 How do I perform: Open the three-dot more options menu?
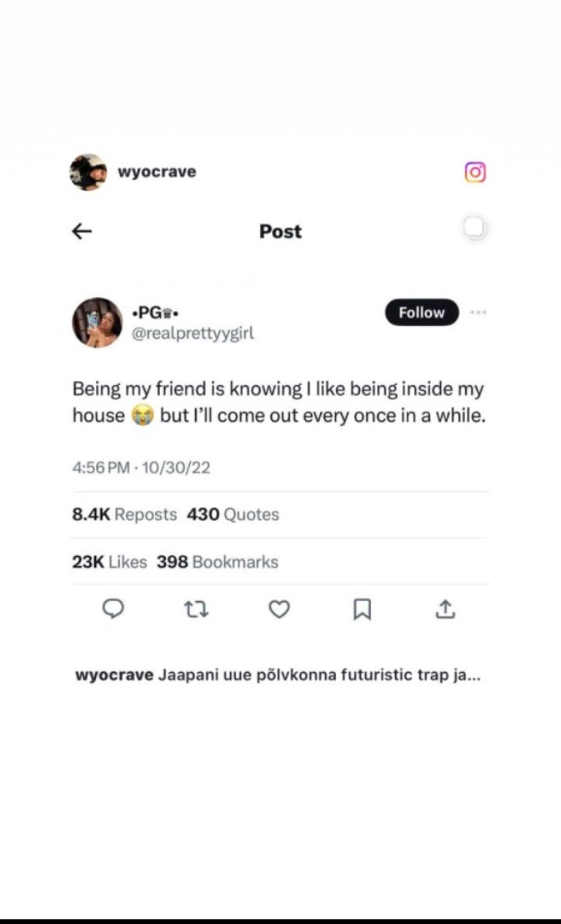point(478,313)
